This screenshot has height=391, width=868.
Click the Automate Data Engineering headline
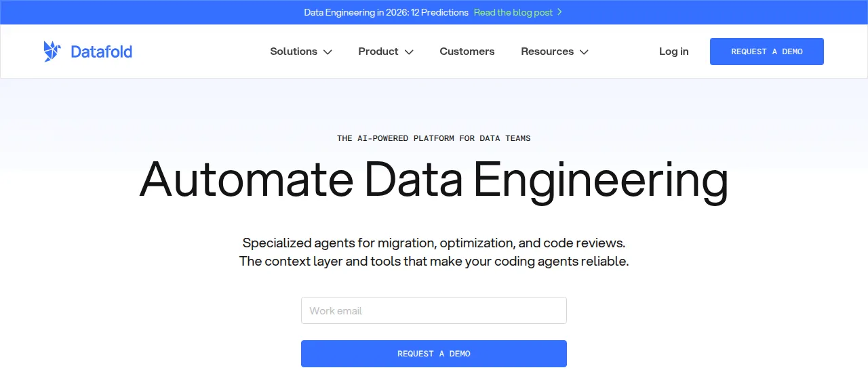434,180
